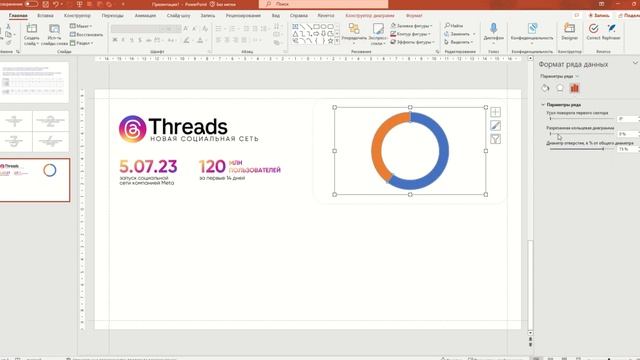Toggle underline Ч formatting
Screen dimensions: 640x360
[x=131, y=40]
